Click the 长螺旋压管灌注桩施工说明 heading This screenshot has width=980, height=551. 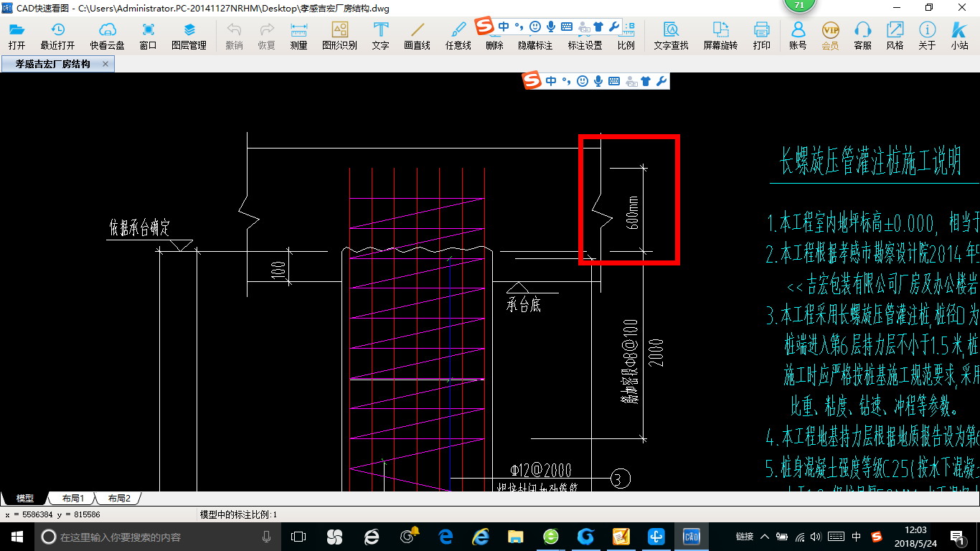pos(871,161)
